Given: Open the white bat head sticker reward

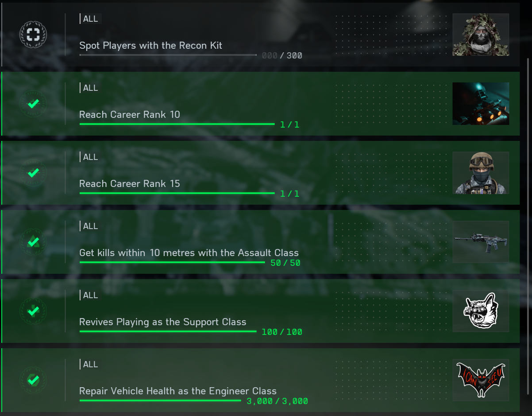Looking at the screenshot, I should [481, 311].
